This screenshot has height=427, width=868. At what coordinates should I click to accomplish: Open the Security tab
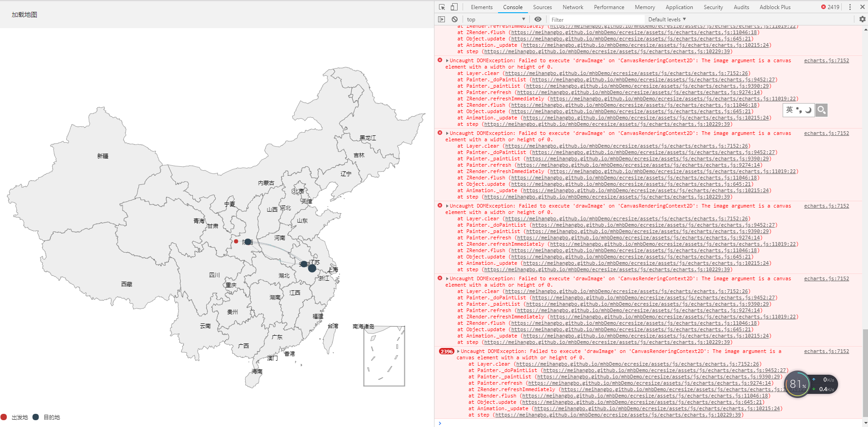coord(713,7)
